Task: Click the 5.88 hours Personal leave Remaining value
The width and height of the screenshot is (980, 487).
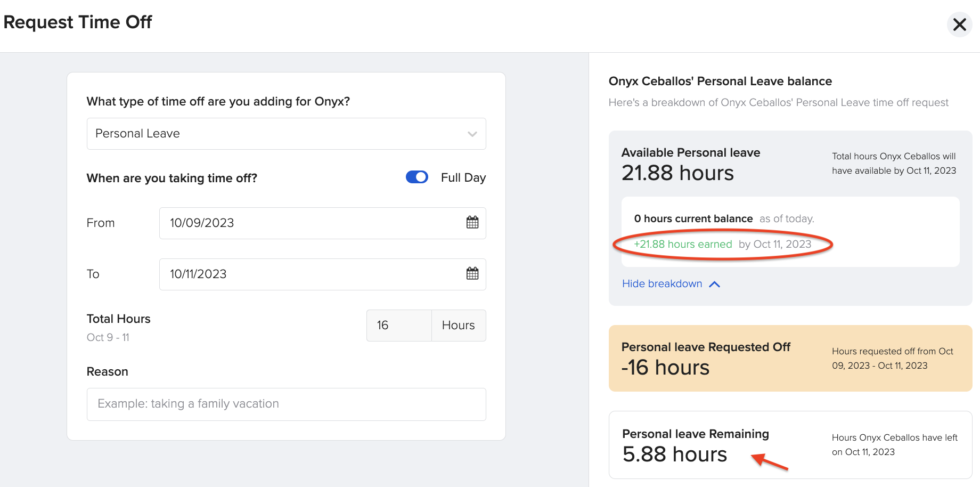Action: 674,454
